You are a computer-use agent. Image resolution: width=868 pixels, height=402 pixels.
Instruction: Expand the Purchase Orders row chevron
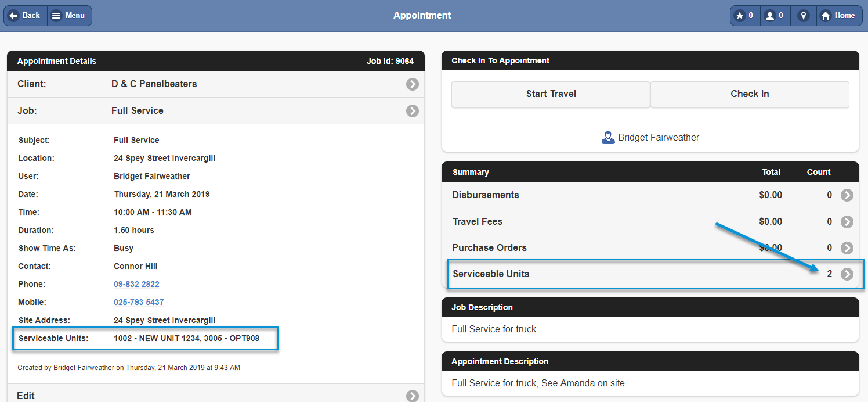pyautogui.click(x=847, y=248)
